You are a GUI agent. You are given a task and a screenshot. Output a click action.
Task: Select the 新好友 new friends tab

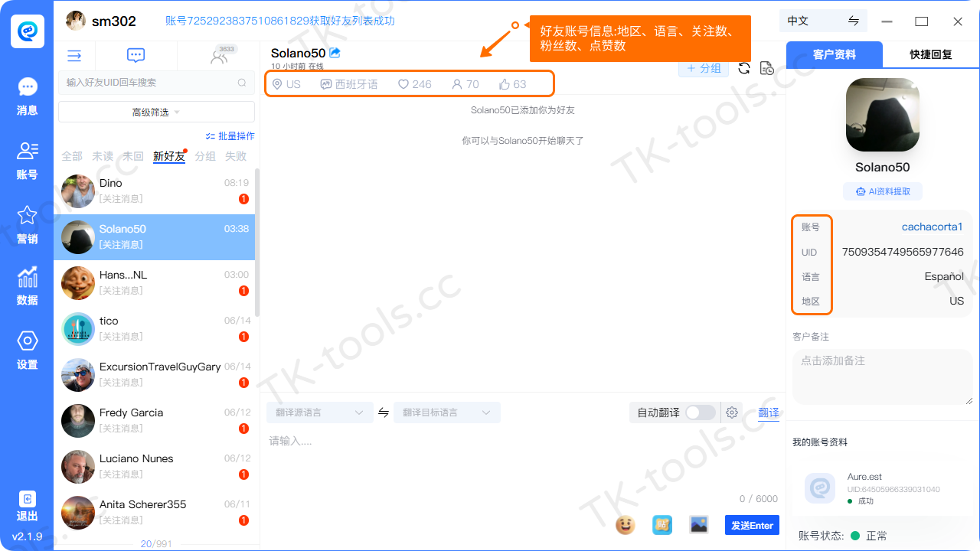[x=169, y=156]
